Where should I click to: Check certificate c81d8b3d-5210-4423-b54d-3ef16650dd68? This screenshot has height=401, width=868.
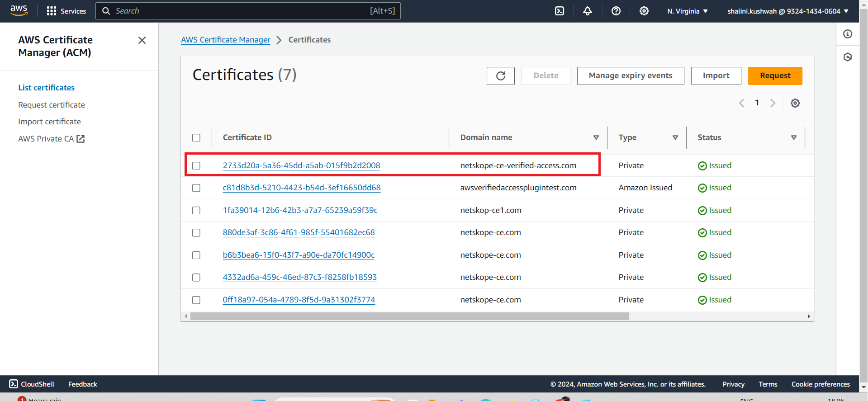coord(196,188)
